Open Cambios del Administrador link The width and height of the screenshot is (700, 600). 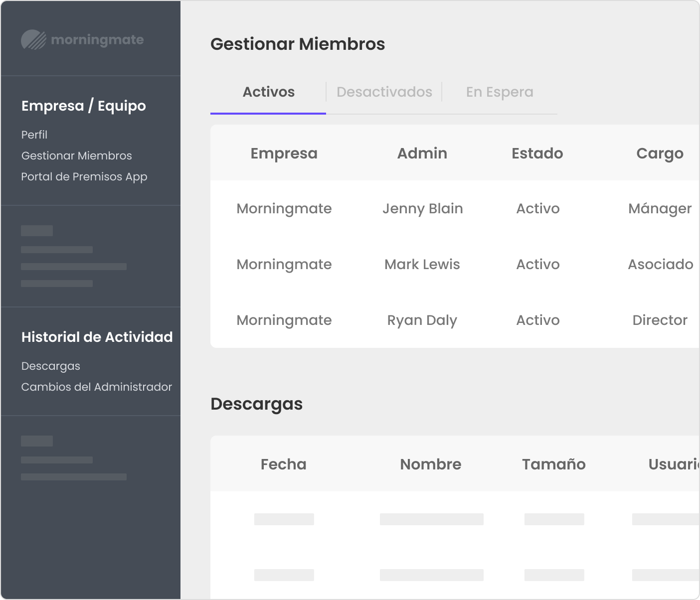(96, 387)
